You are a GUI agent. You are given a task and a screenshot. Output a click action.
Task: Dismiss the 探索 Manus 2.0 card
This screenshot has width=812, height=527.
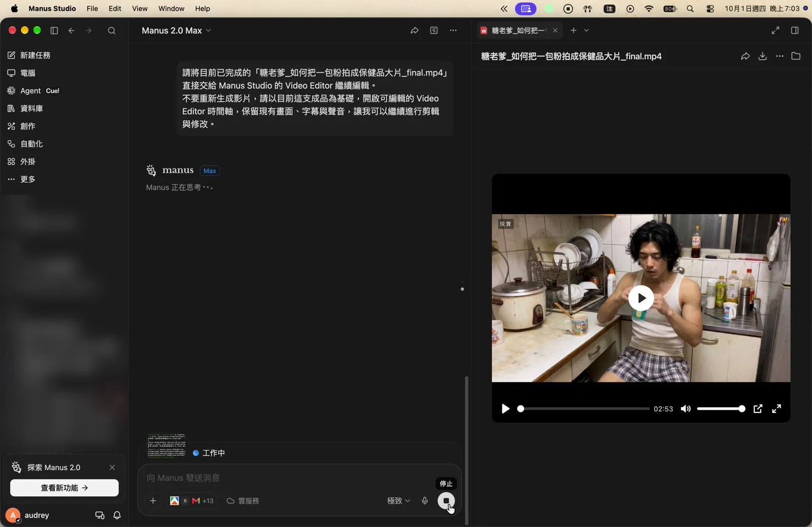point(112,468)
